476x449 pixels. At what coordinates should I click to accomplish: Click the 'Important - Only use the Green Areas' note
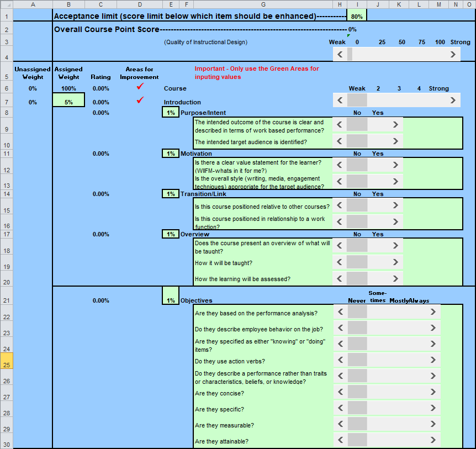tap(257, 72)
